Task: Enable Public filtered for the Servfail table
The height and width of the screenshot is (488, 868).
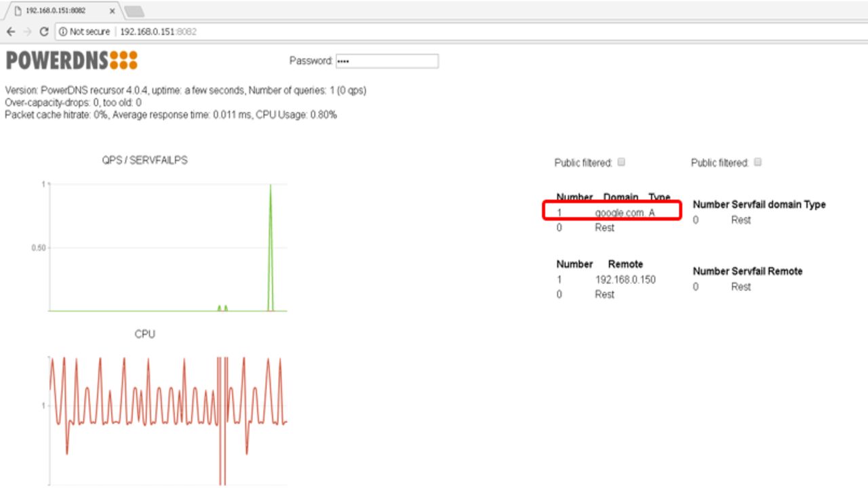Action: pyautogui.click(x=758, y=163)
